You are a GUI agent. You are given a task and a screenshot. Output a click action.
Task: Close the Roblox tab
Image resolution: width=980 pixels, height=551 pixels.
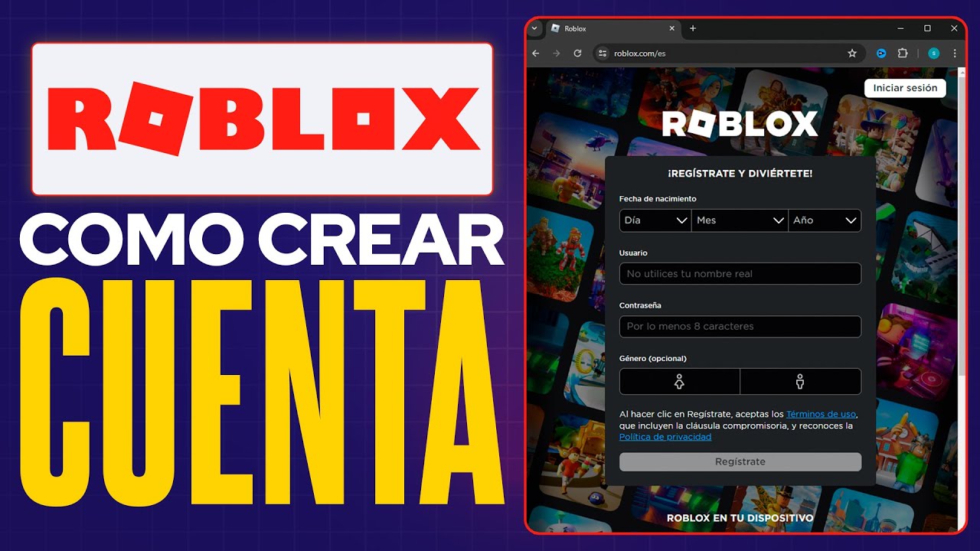(x=672, y=28)
